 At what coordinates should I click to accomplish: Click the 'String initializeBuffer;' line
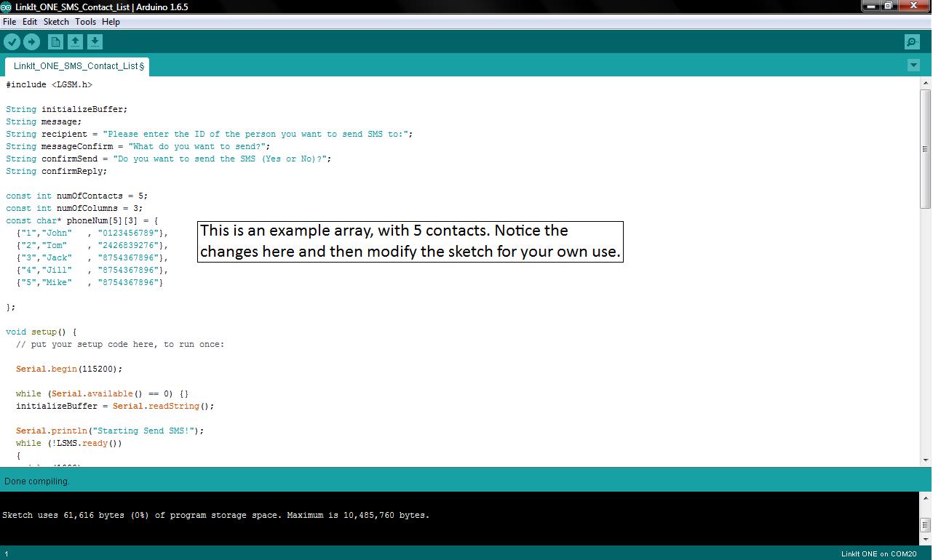click(x=67, y=109)
